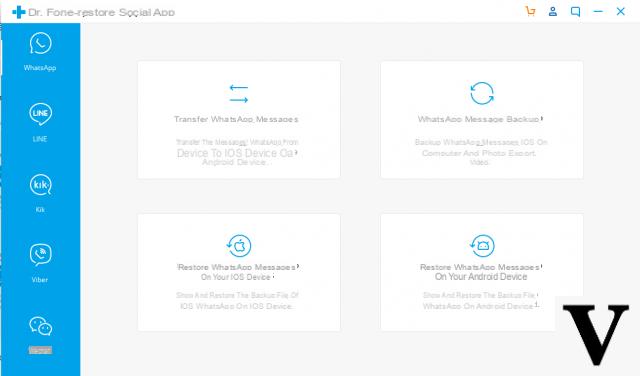The image size is (640, 376).
Task: Click the Apple restore icon
Action: pyautogui.click(x=239, y=245)
